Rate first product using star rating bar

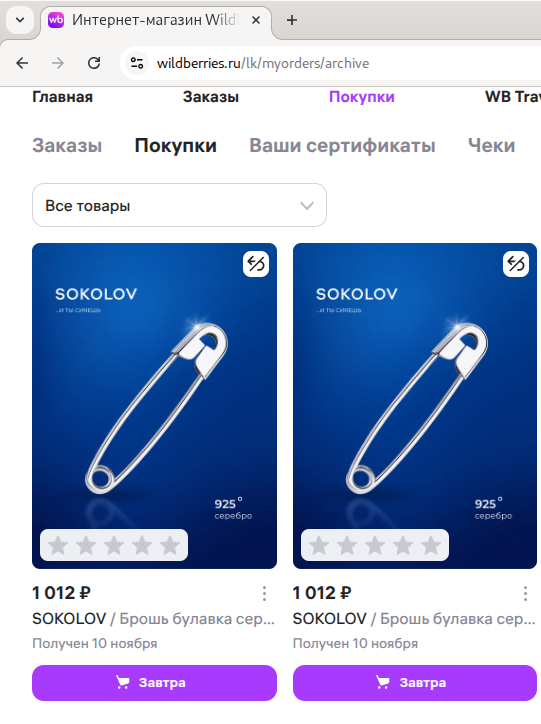pyautogui.click(x=114, y=545)
